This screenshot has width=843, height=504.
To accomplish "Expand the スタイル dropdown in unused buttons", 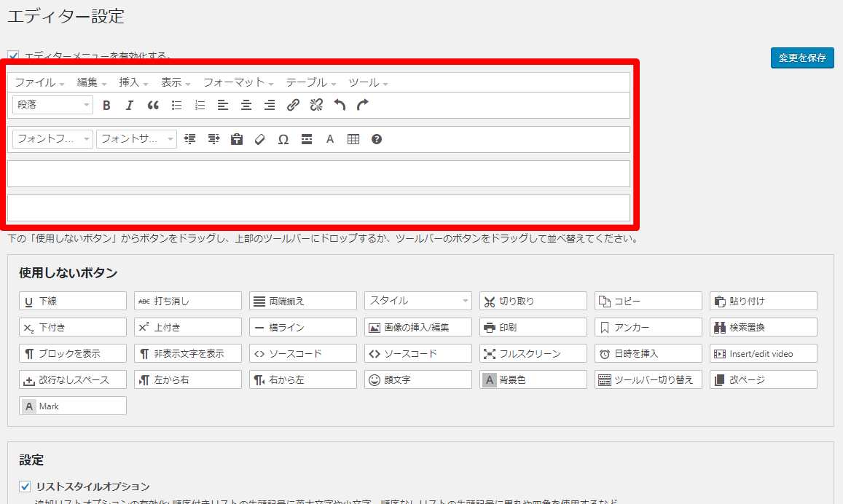I will (x=418, y=301).
